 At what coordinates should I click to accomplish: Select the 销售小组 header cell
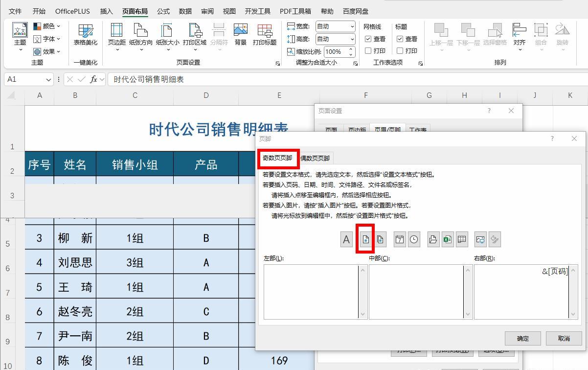point(135,164)
